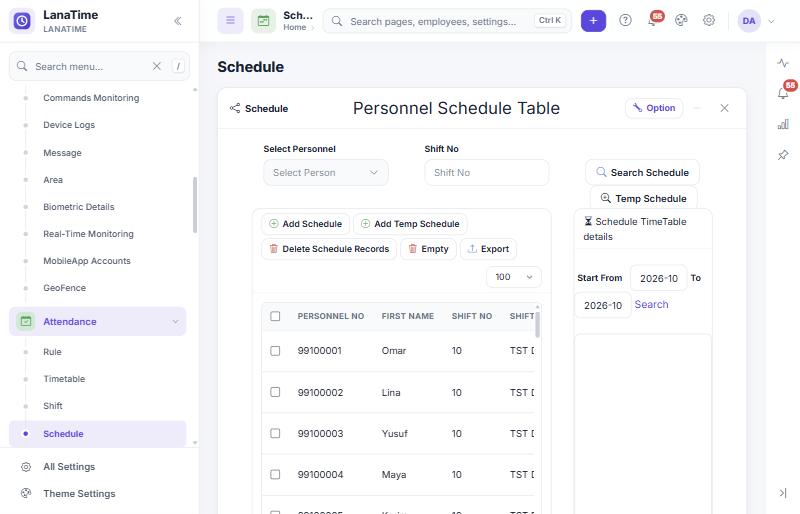Click the LanaTime clock logo icon
800x514 pixels.
22,21
